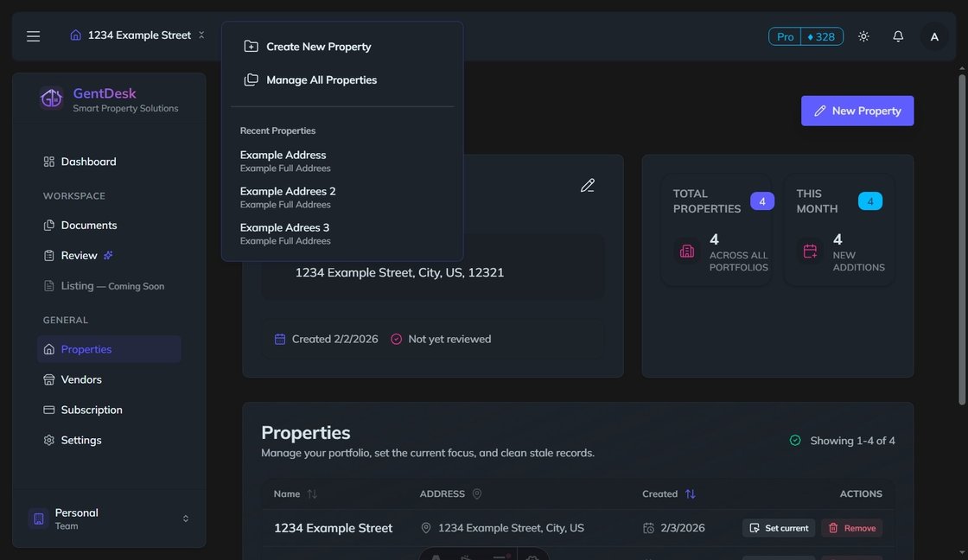
Task: Expand the sidebar via the hamburger menu
Action: [x=33, y=35]
